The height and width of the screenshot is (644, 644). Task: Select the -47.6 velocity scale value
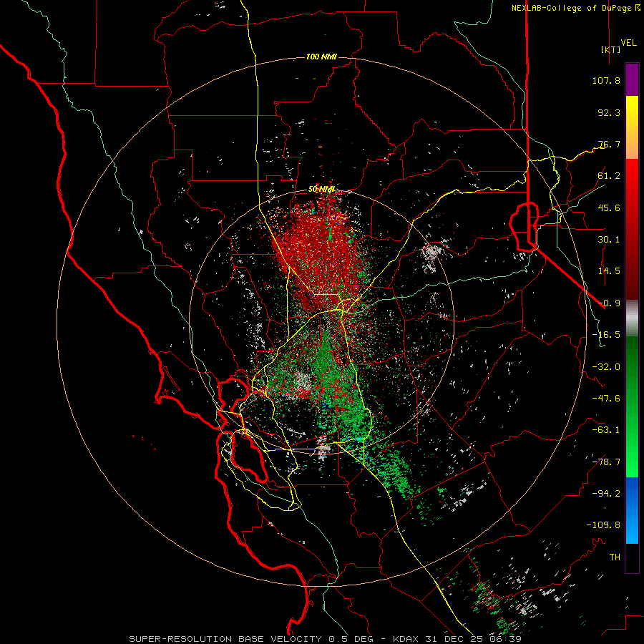coord(606,399)
